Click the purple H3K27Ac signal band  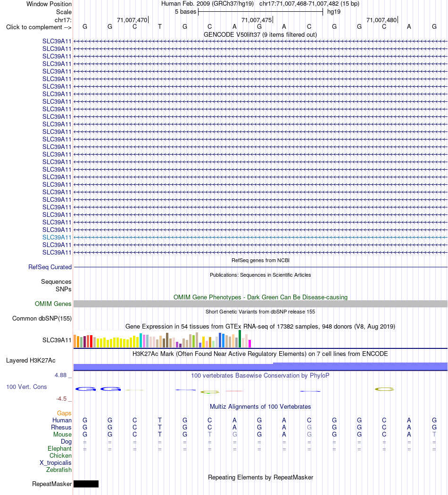[x=260, y=367]
